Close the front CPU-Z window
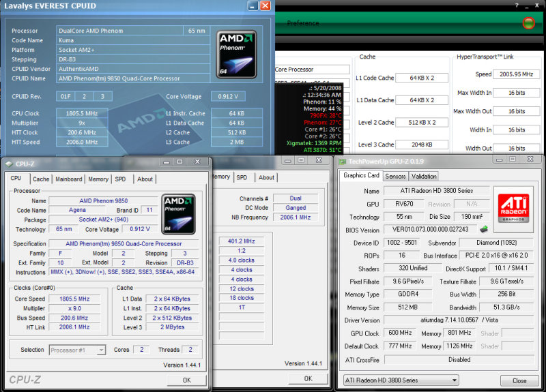 pos(197,162)
